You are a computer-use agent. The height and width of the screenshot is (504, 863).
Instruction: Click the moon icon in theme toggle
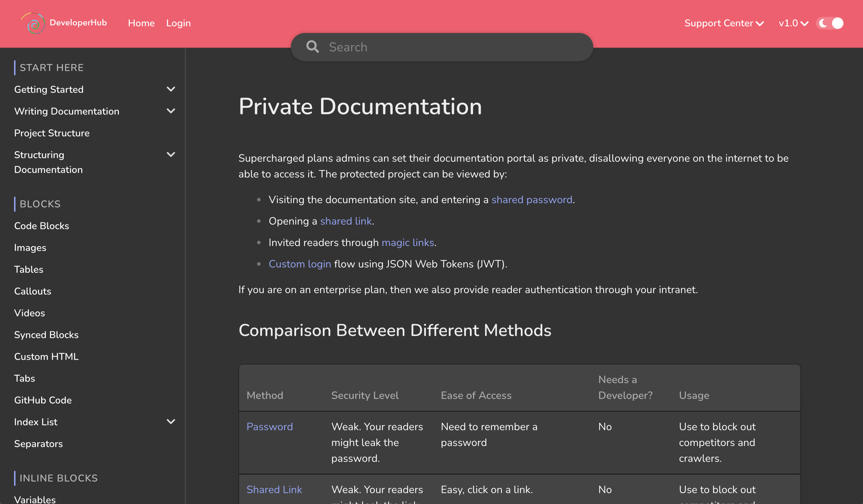[x=823, y=23]
